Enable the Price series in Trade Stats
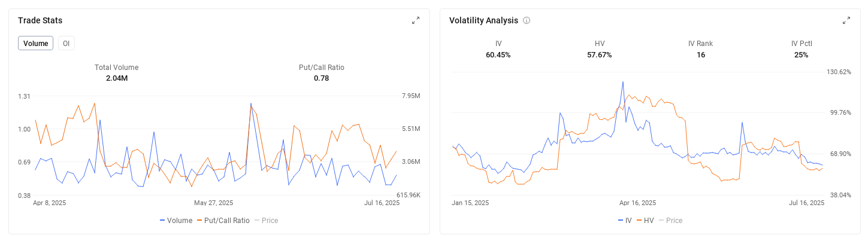 pyautogui.click(x=266, y=220)
